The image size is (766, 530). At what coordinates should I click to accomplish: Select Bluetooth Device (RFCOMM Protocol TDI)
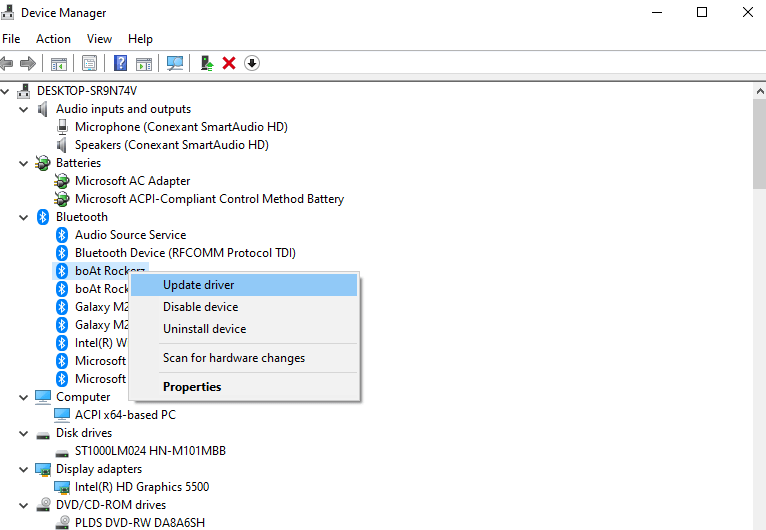tap(185, 253)
